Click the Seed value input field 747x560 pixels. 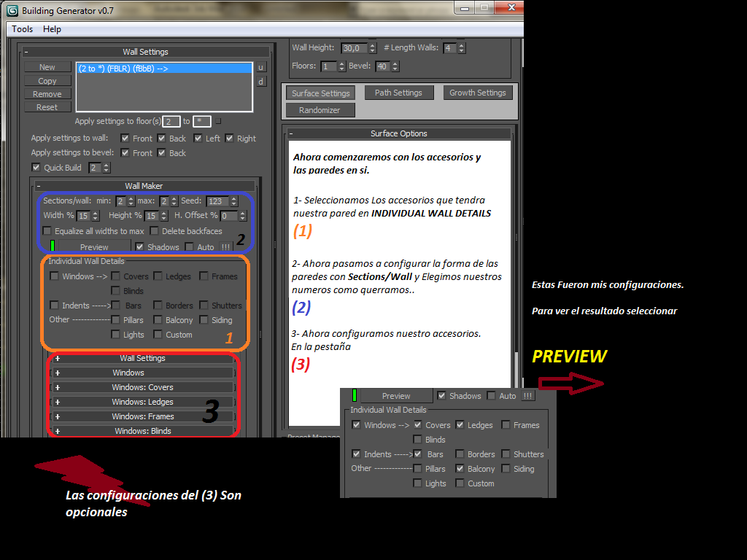(217, 201)
